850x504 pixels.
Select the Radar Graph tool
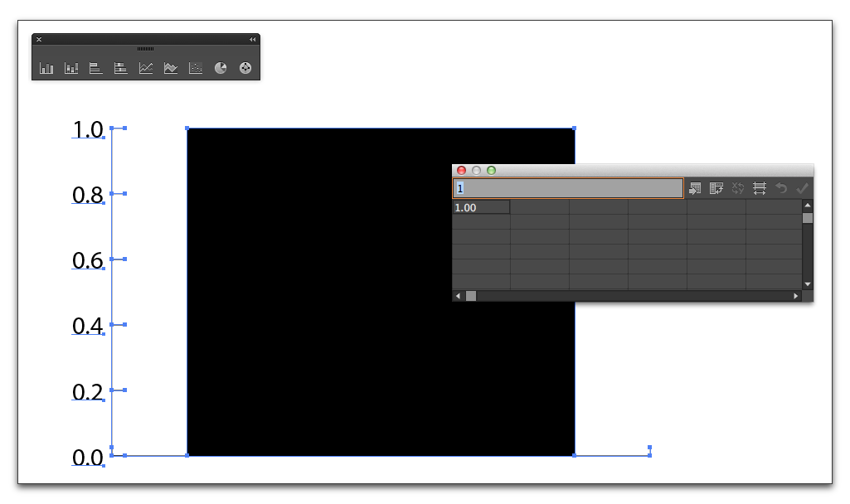(245, 68)
